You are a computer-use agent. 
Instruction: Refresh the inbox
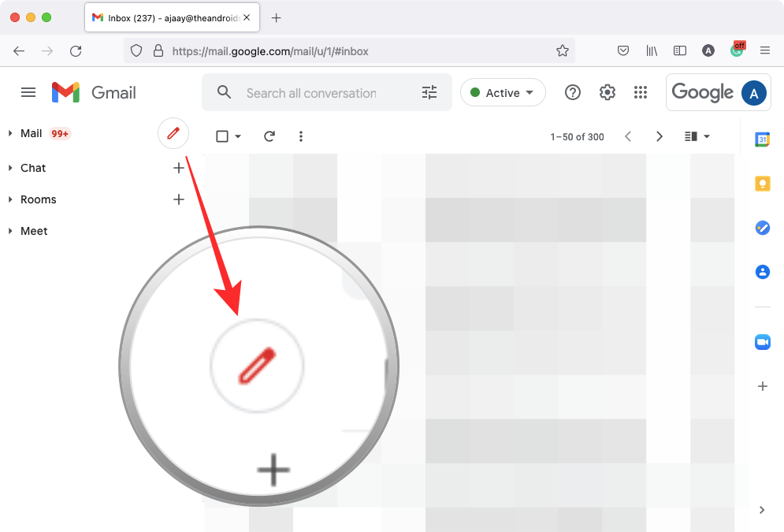[x=269, y=136]
